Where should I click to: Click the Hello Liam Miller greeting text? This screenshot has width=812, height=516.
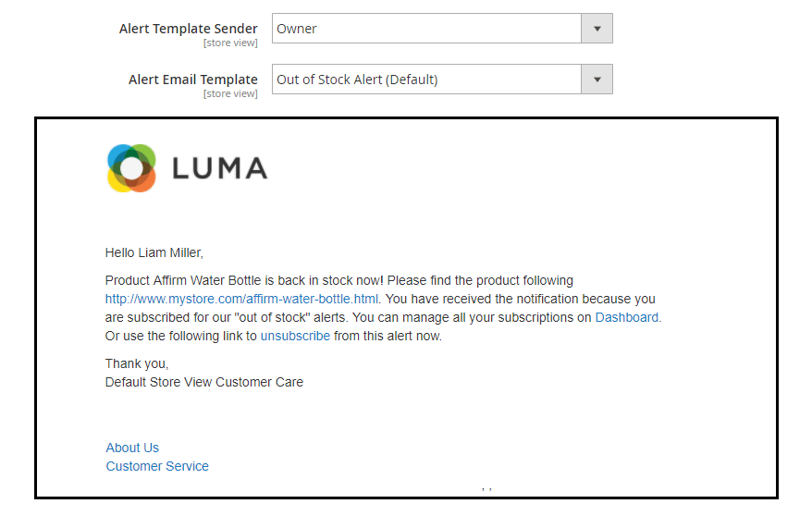[154, 252]
